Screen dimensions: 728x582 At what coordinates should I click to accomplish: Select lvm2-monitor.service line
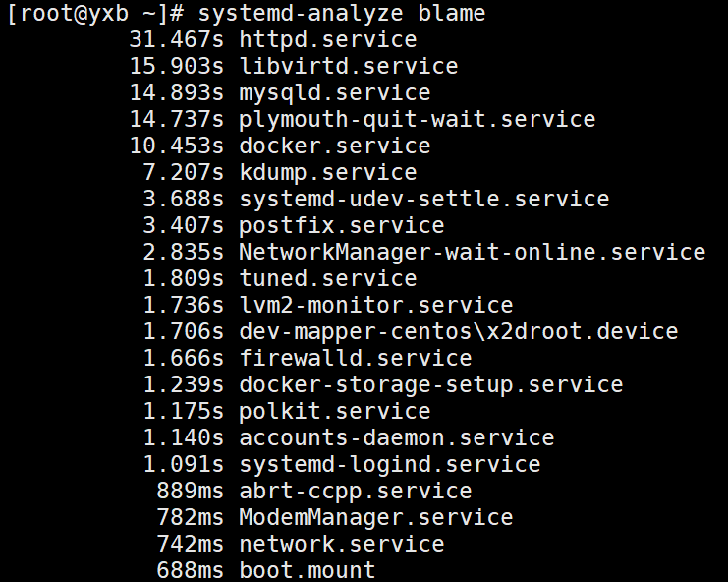click(x=376, y=306)
